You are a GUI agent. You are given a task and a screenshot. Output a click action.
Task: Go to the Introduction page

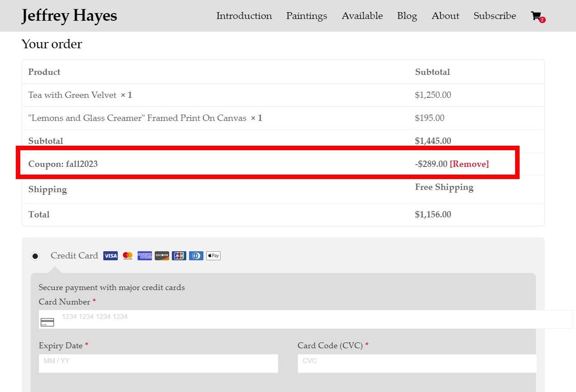click(244, 16)
